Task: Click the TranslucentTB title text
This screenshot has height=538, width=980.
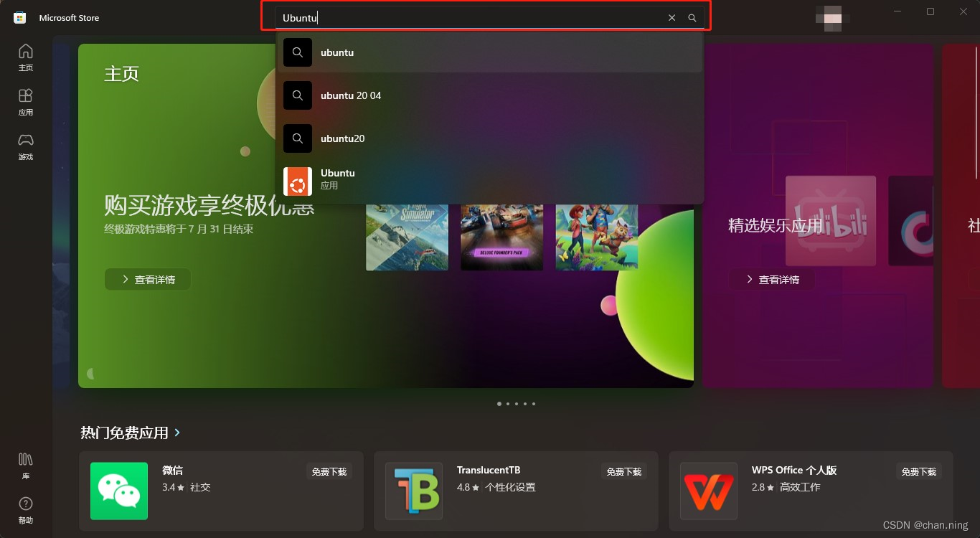Action: pos(489,471)
